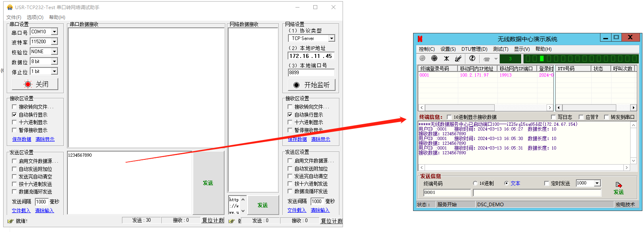Image resolution: width=644 pixels, height=232 pixels.
Task: Enable 16进制显示接收数据 checkbox
Action: (449, 117)
